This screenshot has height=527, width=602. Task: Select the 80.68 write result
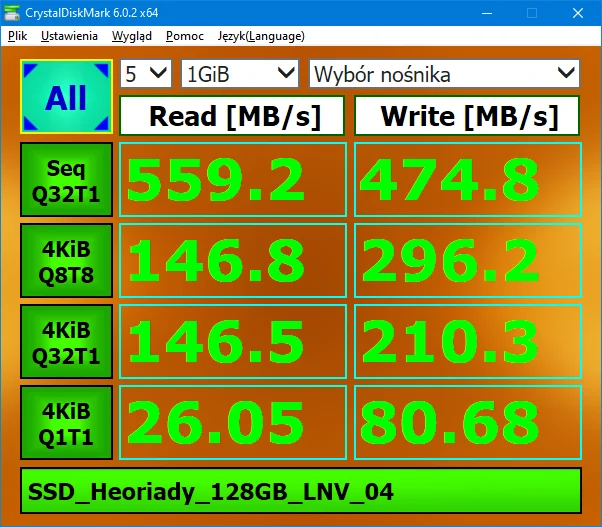click(468, 423)
